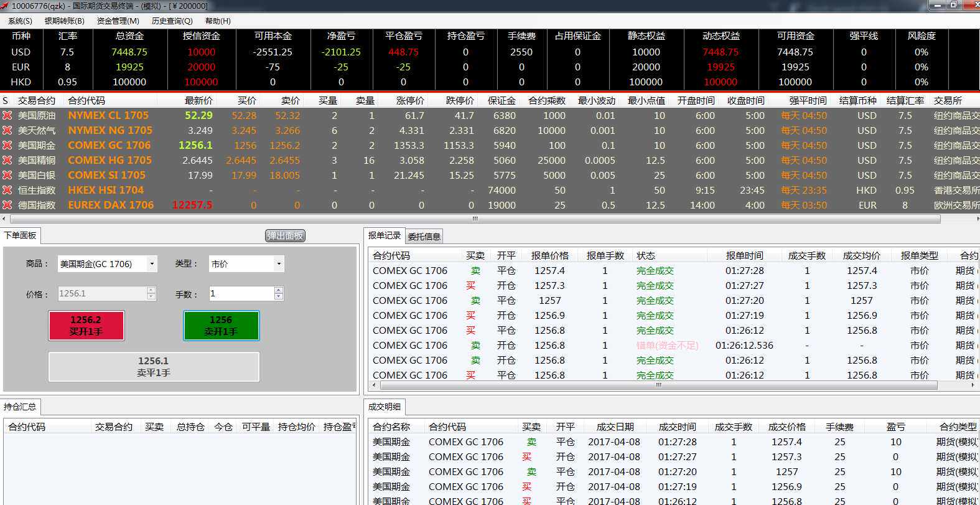This screenshot has width=980, height=505.
Task: Remove 美天然气 row via red X icon
Action: pyautogui.click(x=7, y=130)
